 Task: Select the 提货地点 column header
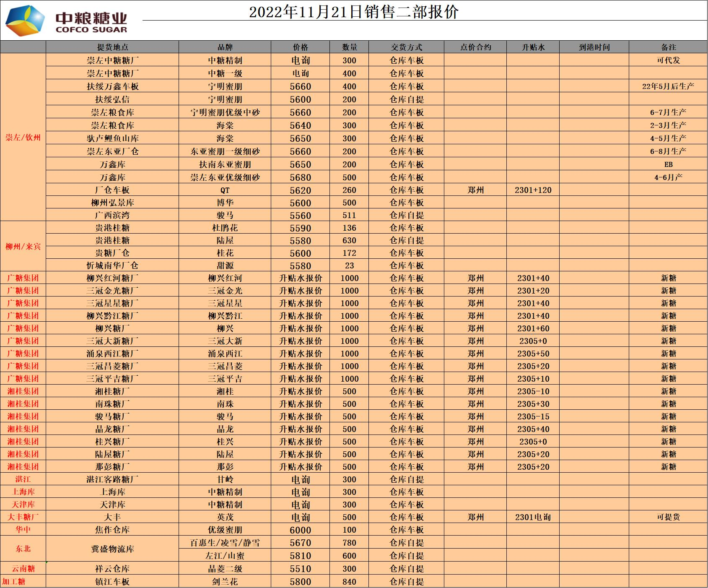click(112, 47)
